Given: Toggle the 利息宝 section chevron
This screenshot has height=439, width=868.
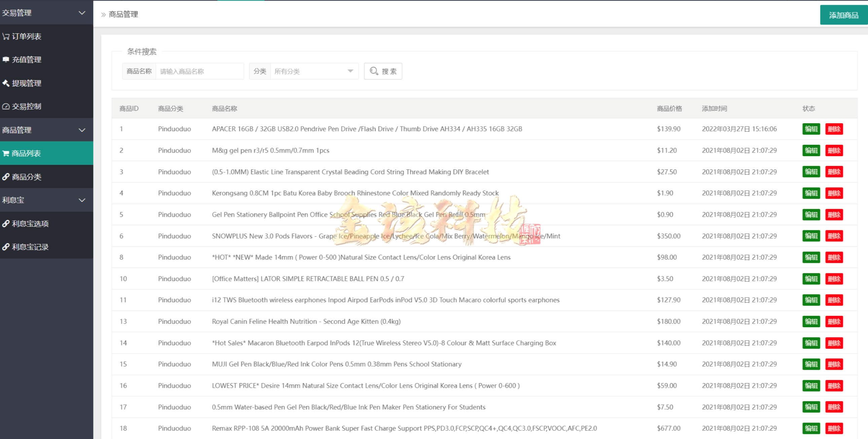Looking at the screenshot, I should pos(82,200).
